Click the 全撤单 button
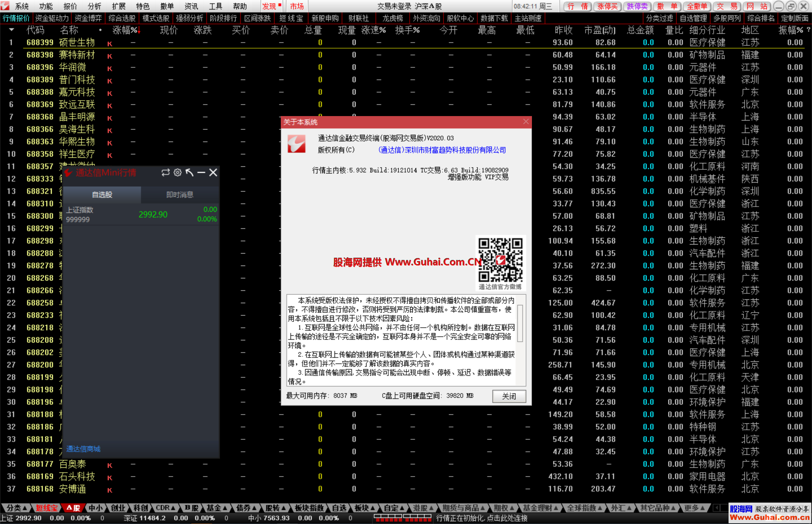Image resolution: width=812 pixels, height=524 pixels. tap(697, 6)
